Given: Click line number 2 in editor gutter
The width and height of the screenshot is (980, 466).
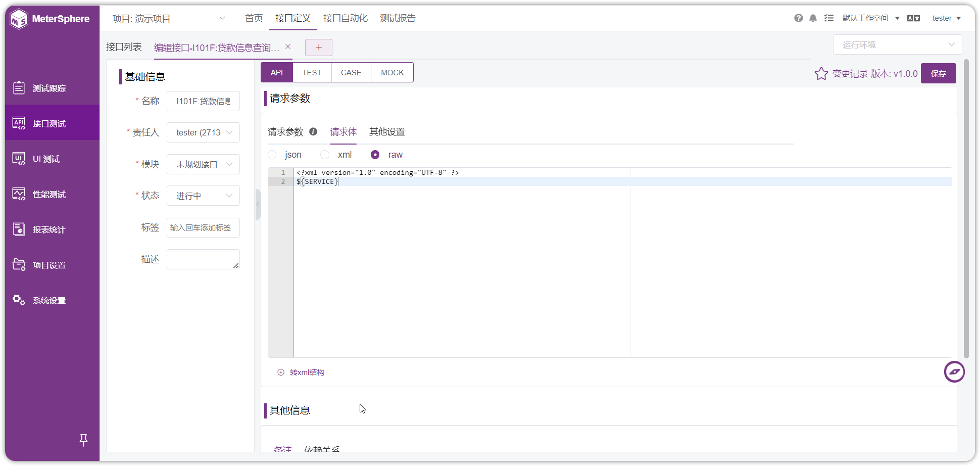Looking at the screenshot, I should tap(283, 181).
